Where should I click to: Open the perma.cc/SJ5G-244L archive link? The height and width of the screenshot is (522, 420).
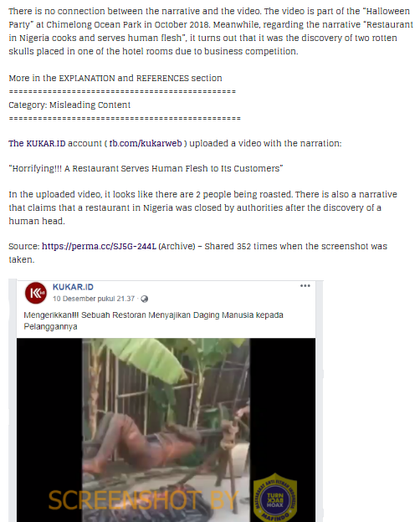point(99,246)
